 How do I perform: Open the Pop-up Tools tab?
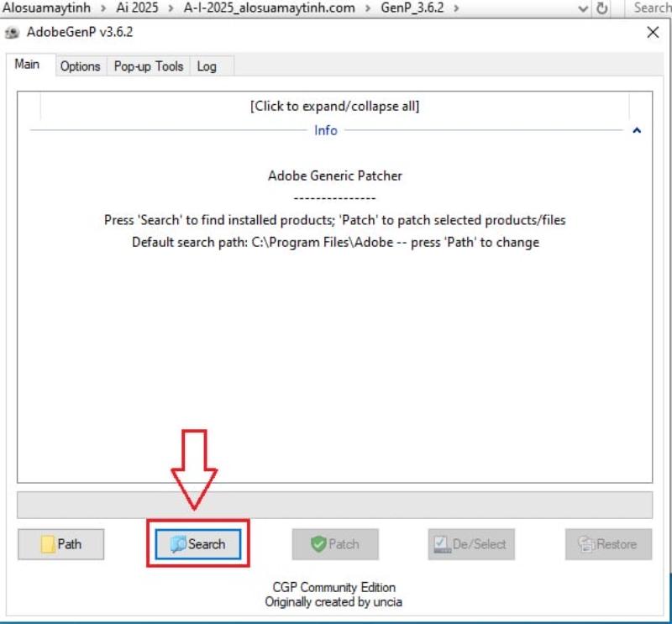tap(149, 66)
